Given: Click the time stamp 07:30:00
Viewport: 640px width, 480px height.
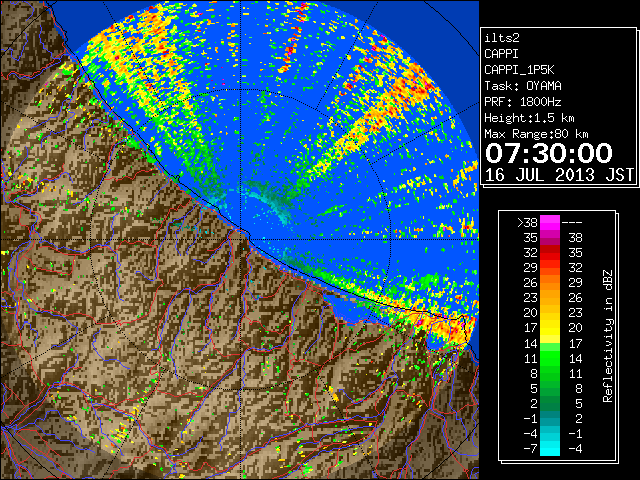Looking at the screenshot, I should point(549,153).
